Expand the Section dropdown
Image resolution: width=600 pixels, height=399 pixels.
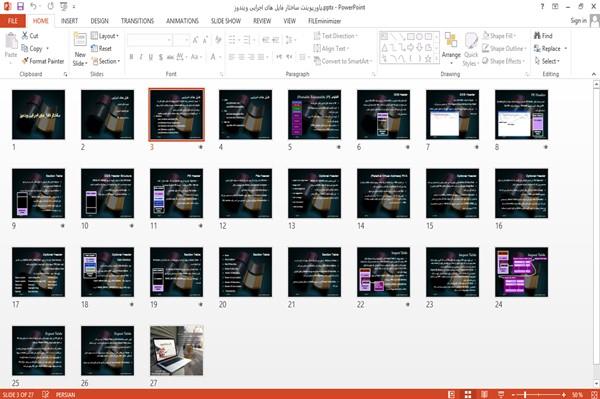106,61
